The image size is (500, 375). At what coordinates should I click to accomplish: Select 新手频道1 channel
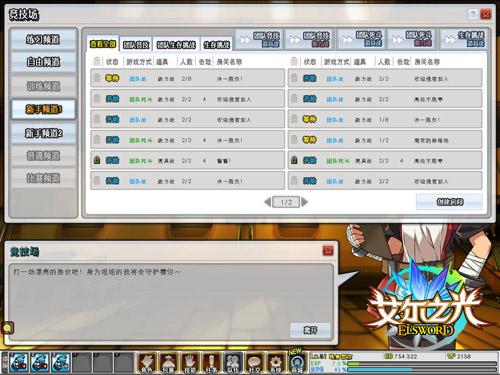tap(43, 109)
